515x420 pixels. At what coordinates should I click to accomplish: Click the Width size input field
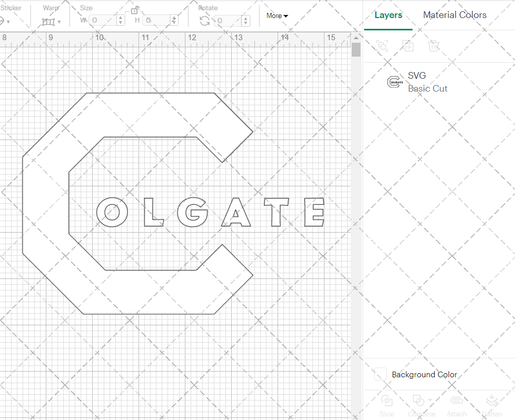pos(103,21)
